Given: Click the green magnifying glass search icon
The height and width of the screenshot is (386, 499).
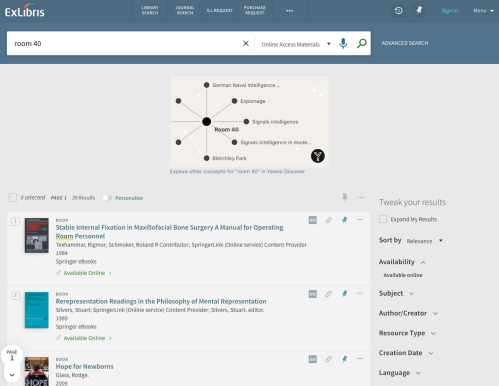Looking at the screenshot, I should [362, 43].
